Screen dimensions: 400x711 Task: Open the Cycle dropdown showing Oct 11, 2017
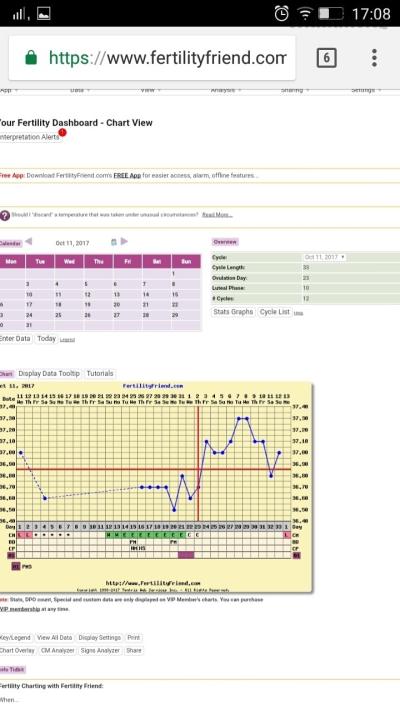(x=324, y=257)
